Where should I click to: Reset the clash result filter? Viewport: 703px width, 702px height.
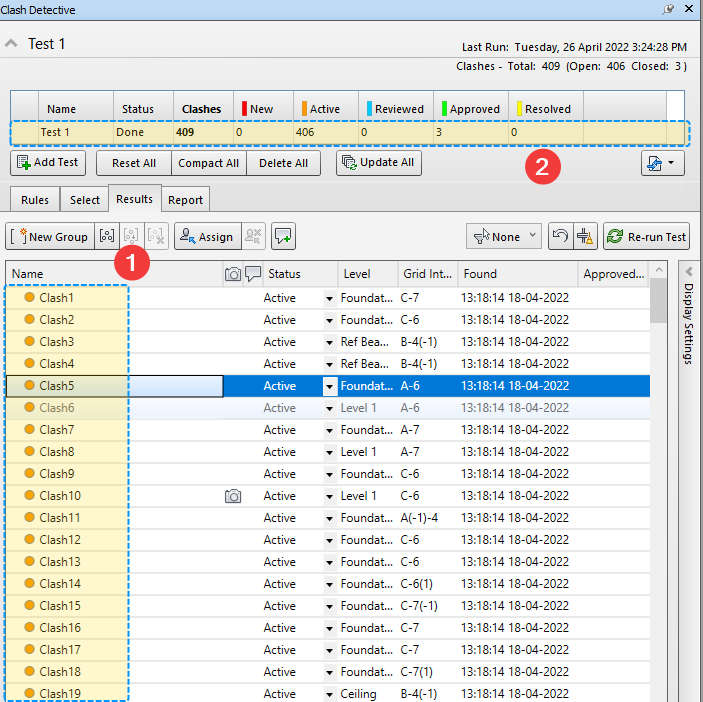(x=560, y=237)
